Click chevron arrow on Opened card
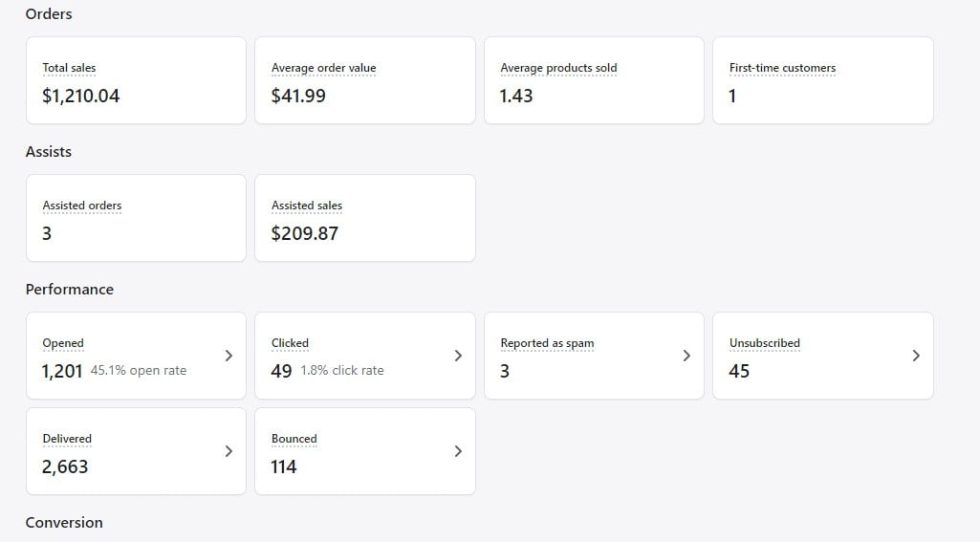The height and width of the screenshot is (542, 980). pyautogui.click(x=229, y=356)
